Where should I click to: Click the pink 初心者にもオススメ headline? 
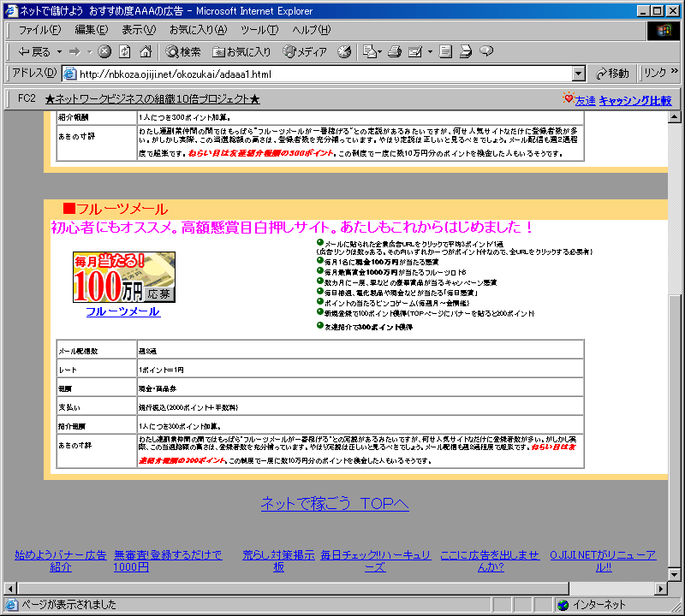pos(292,227)
